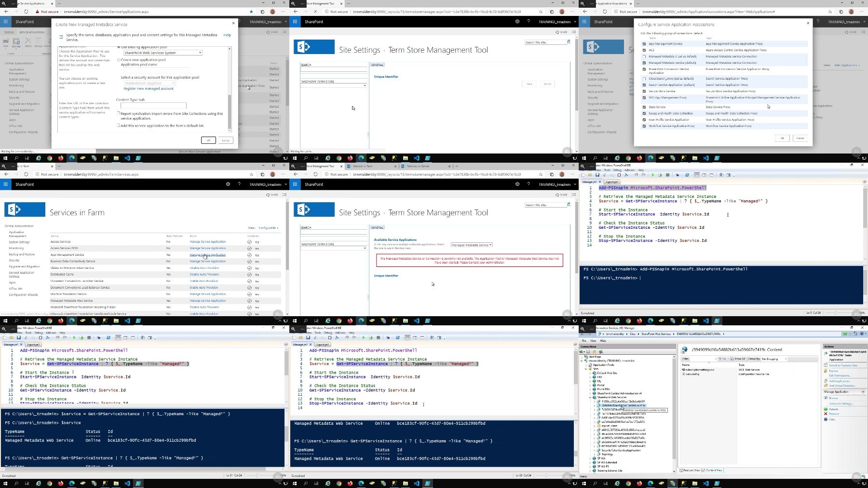The image size is (868, 488).
Task: Open SharePoint Web Services System application pool dropdown
Action: click(163, 53)
